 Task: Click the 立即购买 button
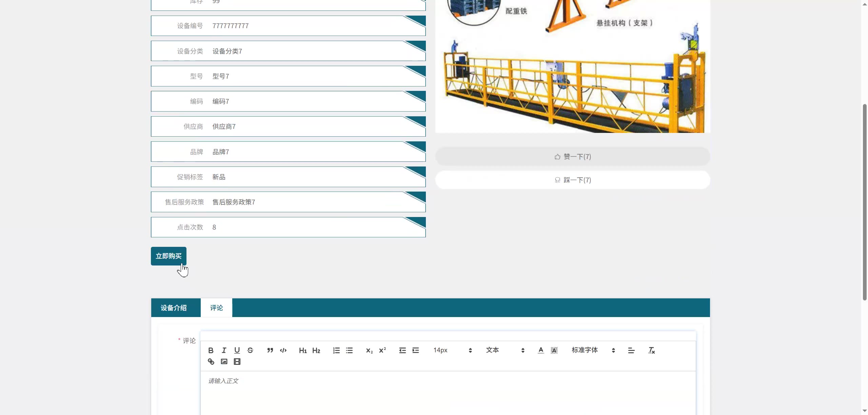coord(169,256)
